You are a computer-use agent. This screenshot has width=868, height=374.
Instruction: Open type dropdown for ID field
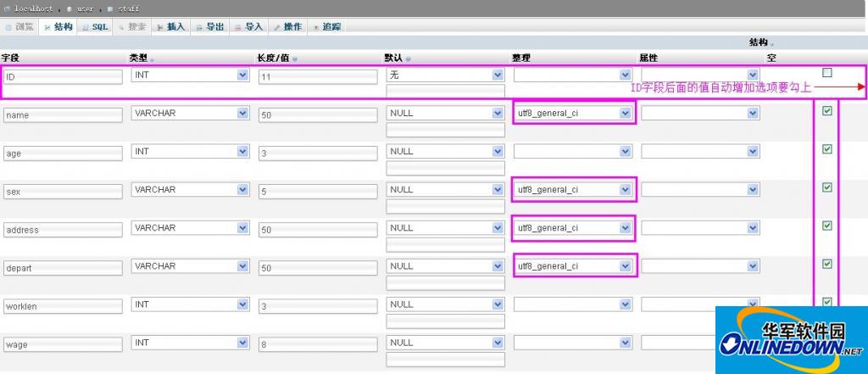pos(190,75)
